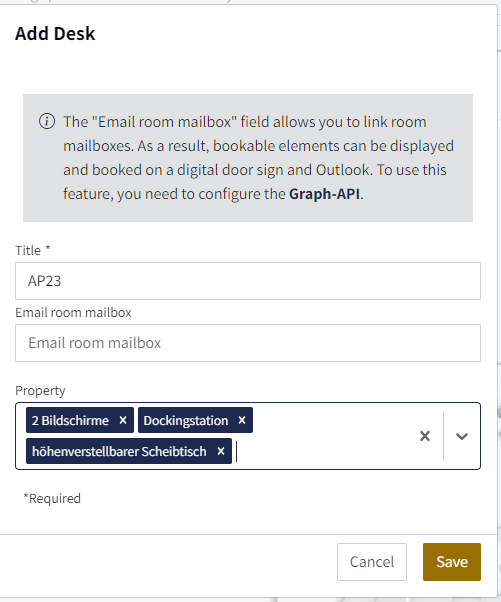Select the höhenverstellbarer Scheibtisch tag label
This screenshot has width=501, height=602.
point(119,452)
